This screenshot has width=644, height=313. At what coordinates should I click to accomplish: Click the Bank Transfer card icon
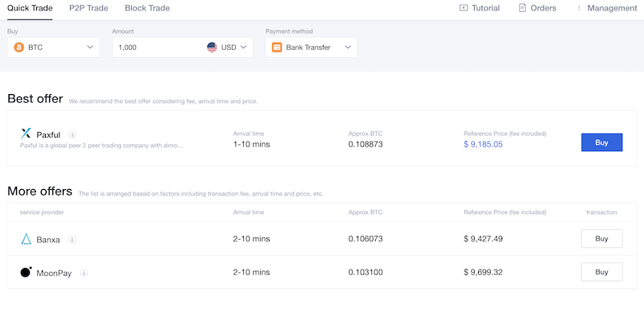pyautogui.click(x=277, y=47)
